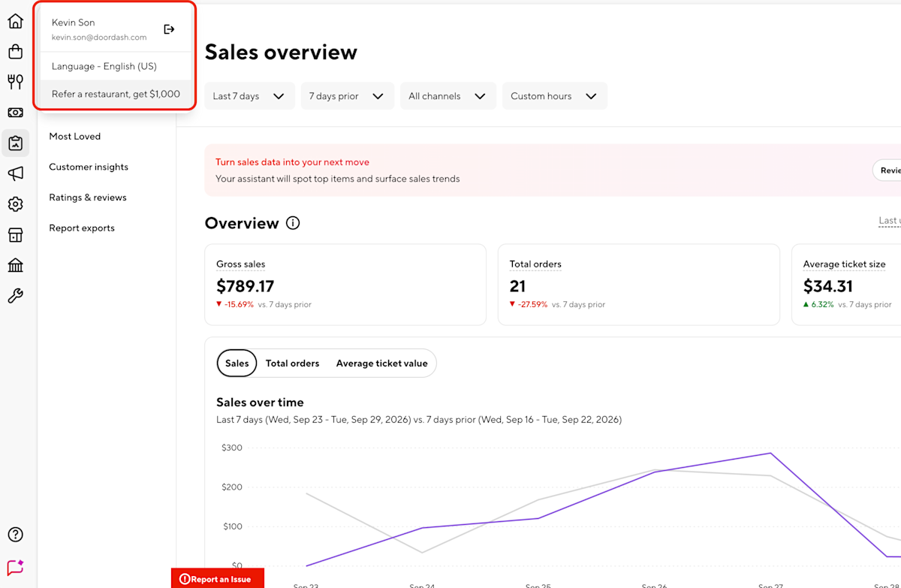901x588 pixels.
Task: Click the $789.17 gross sales value
Action: pos(246,286)
